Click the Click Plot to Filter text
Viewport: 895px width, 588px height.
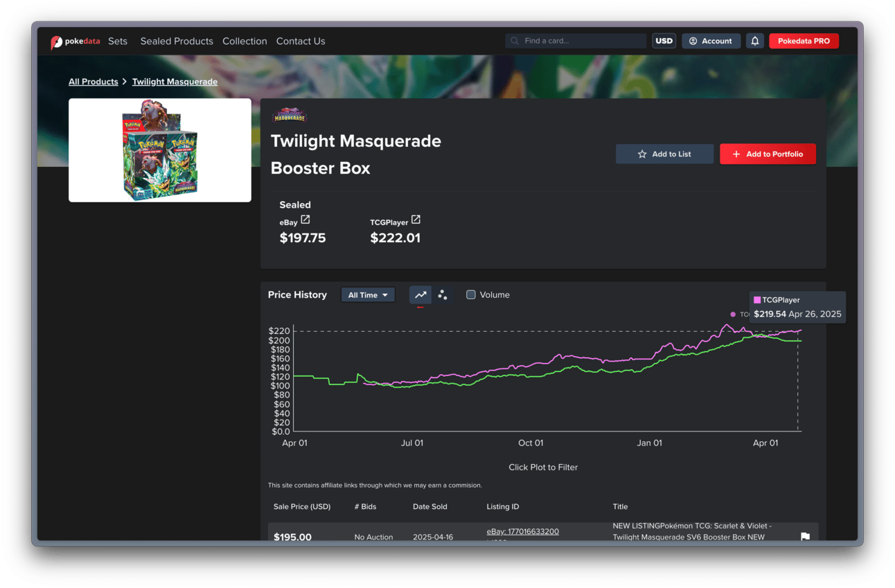pyautogui.click(x=543, y=467)
